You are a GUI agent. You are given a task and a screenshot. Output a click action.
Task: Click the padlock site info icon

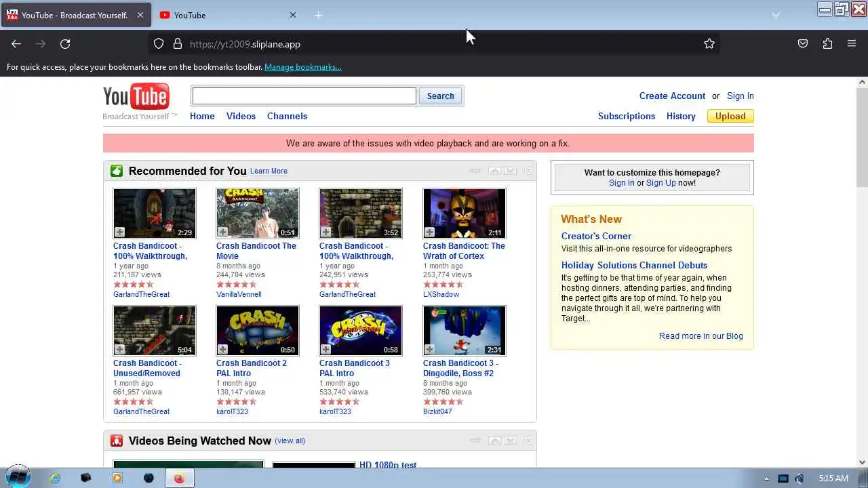tap(178, 44)
